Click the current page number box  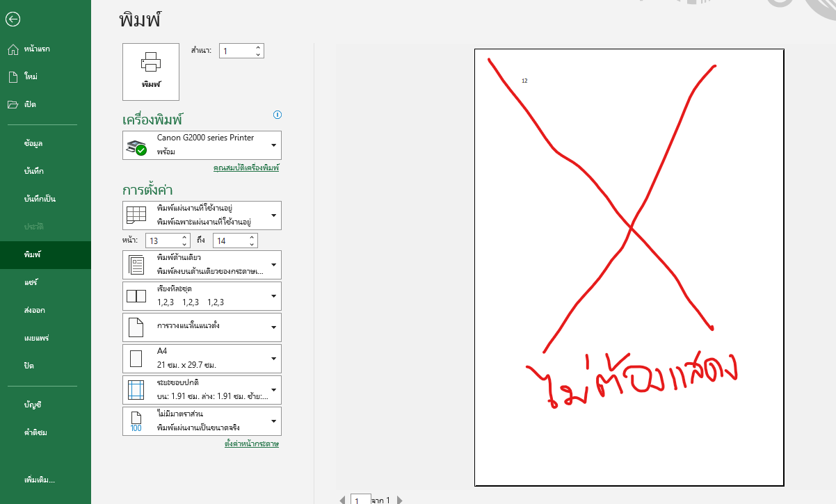pos(360,500)
